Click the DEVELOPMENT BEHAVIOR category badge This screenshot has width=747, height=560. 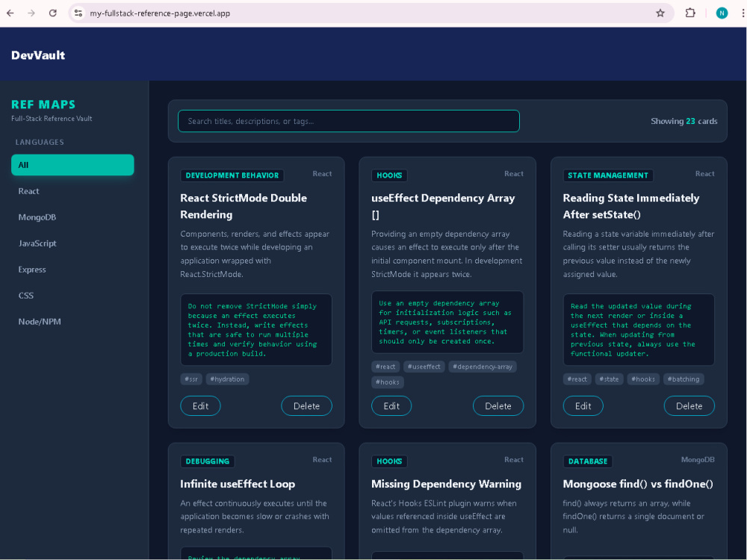point(232,175)
